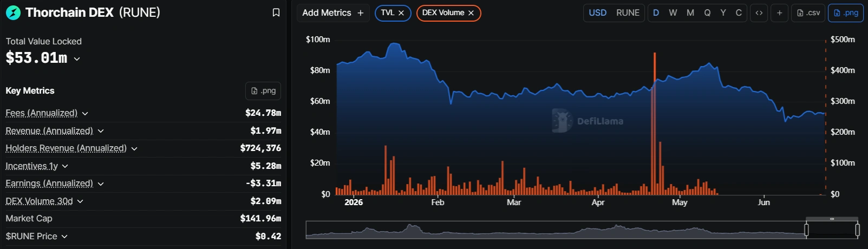Viewport: 868px width, 249px height.
Task: Click the $141.96m market cap value
Action: pos(260,219)
